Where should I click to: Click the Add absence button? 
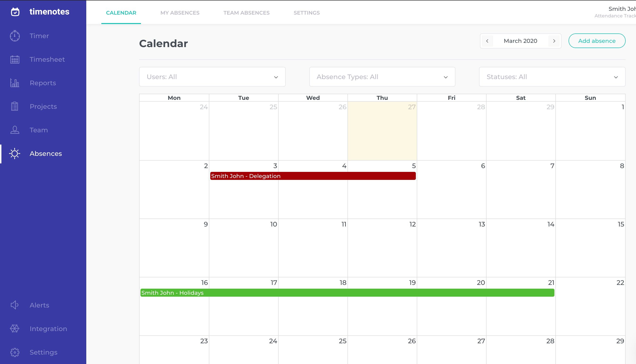click(x=597, y=41)
